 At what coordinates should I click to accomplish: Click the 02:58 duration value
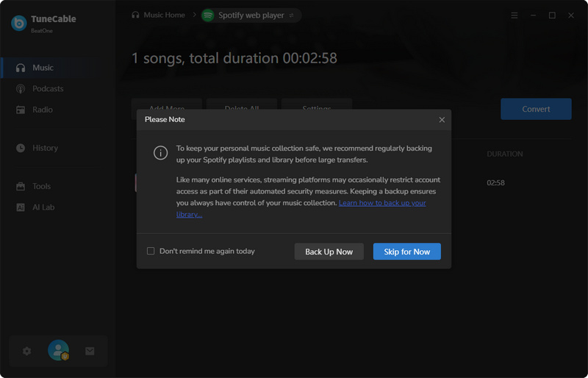pyautogui.click(x=495, y=183)
